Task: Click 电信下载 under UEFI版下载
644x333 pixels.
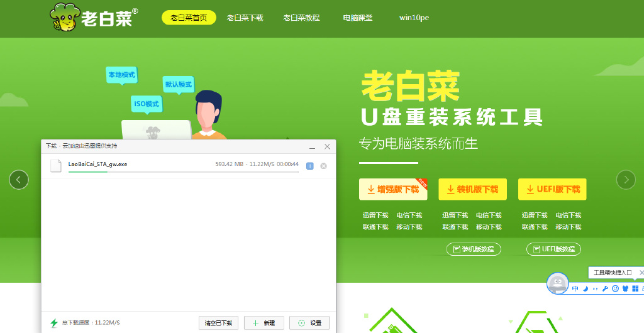Action: click(569, 216)
